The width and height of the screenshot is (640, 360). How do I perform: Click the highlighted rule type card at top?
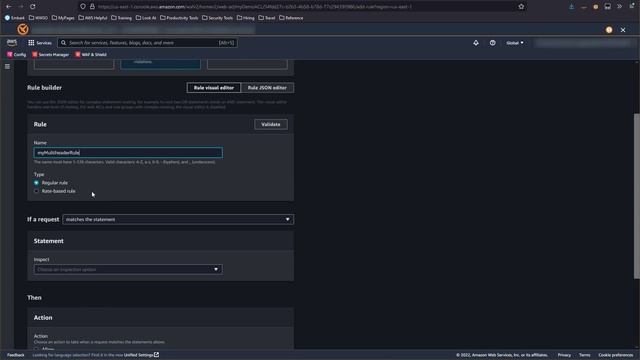[160, 63]
